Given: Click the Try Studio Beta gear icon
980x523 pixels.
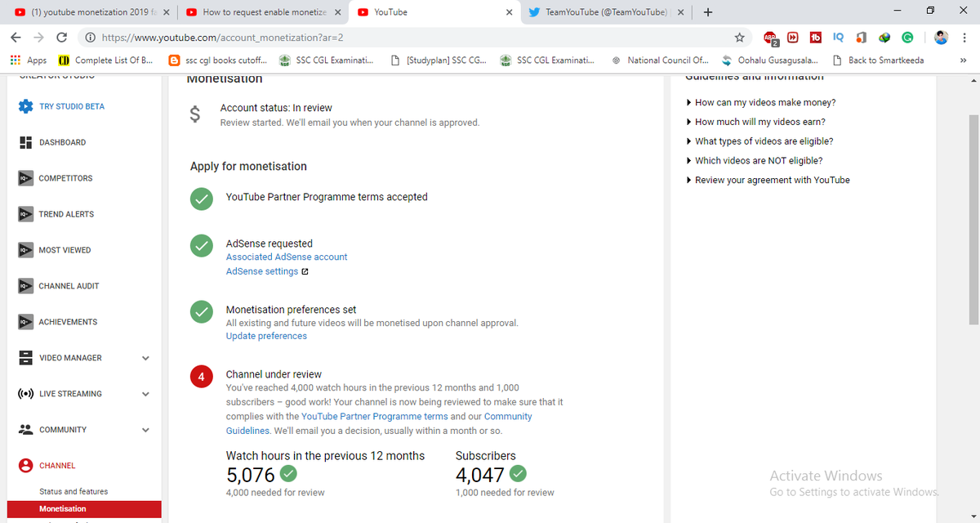Looking at the screenshot, I should click(x=25, y=106).
